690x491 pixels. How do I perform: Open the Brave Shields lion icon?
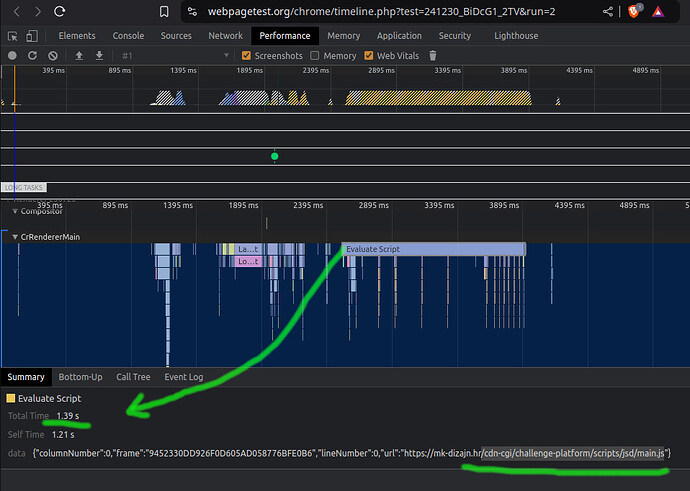(634, 12)
